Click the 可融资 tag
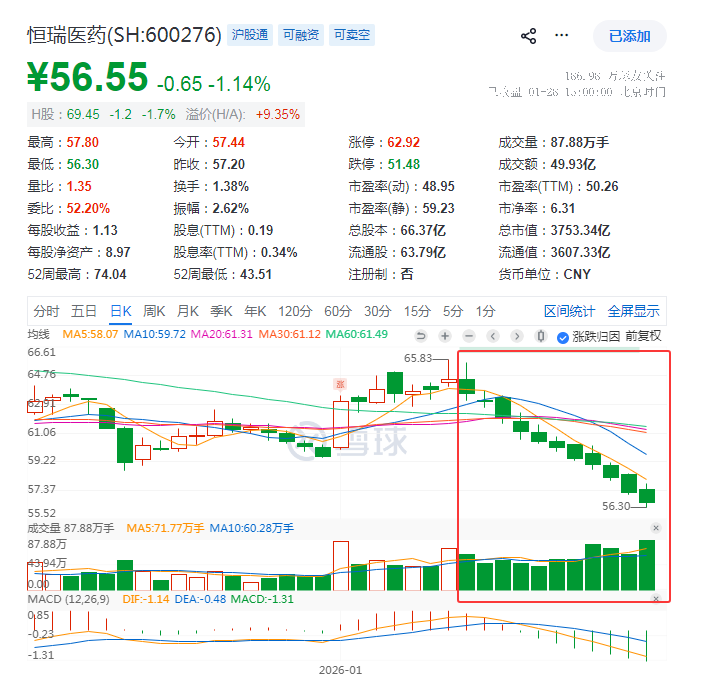This screenshot has height=682, width=701. point(301,35)
